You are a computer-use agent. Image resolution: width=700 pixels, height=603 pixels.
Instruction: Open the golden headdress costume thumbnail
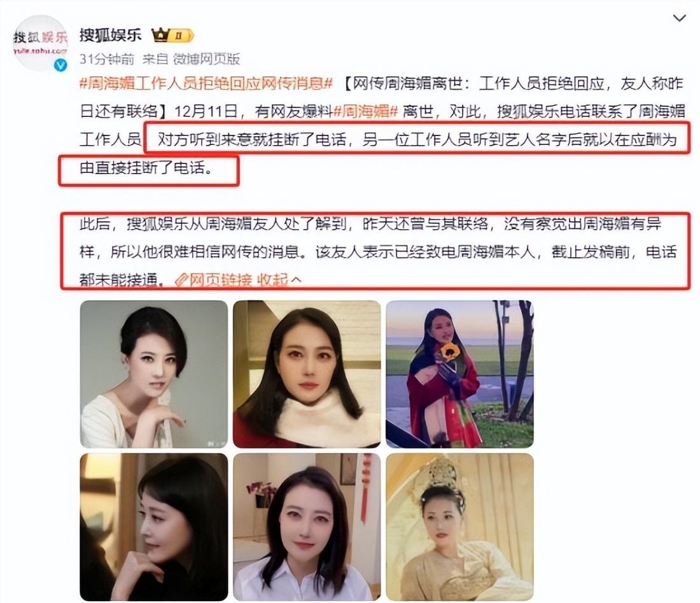[x=460, y=527]
